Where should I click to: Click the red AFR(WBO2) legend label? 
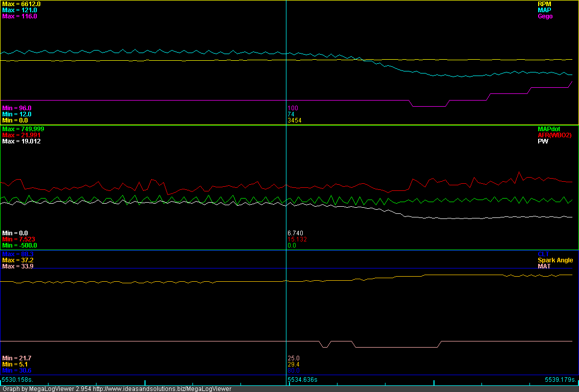(555, 135)
